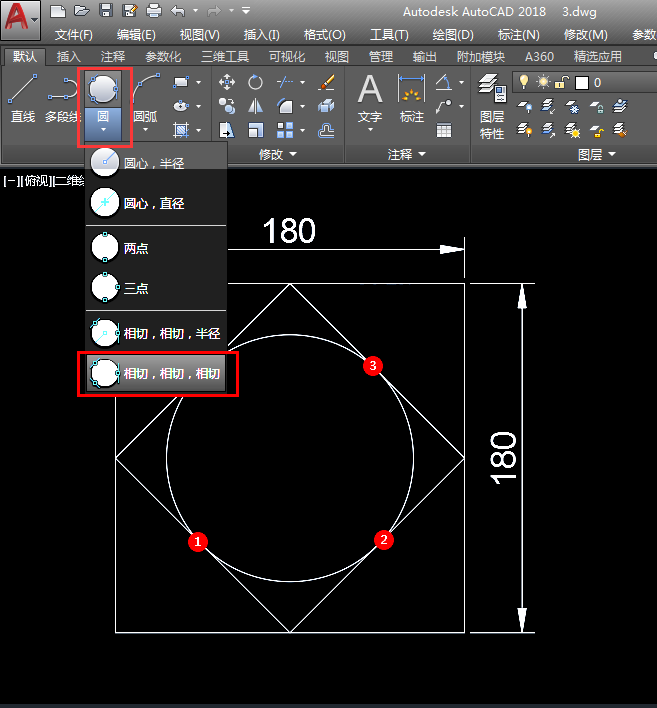The height and width of the screenshot is (708, 657).
Task: Expand the 圆弧 arc dropdown arrow
Action: pyautogui.click(x=145, y=130)
